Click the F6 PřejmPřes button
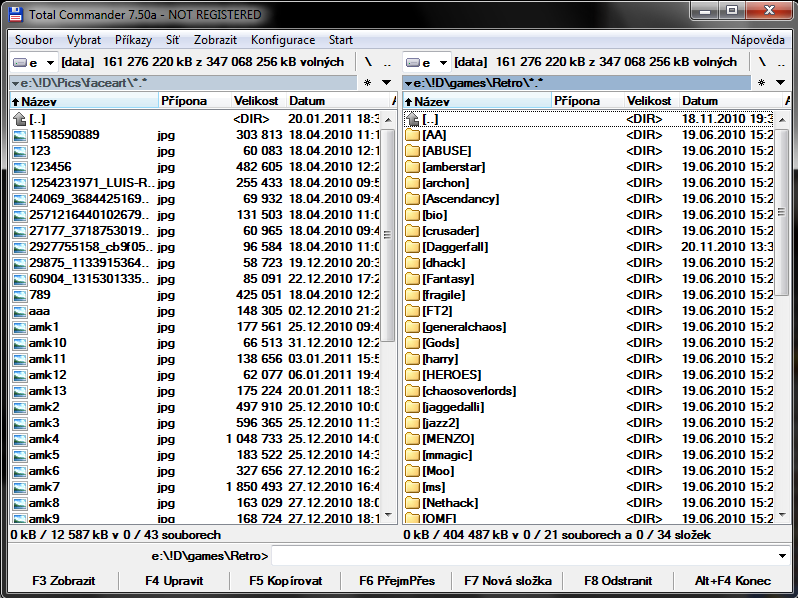This screenshot has height=598, width=798. [397, 581]
